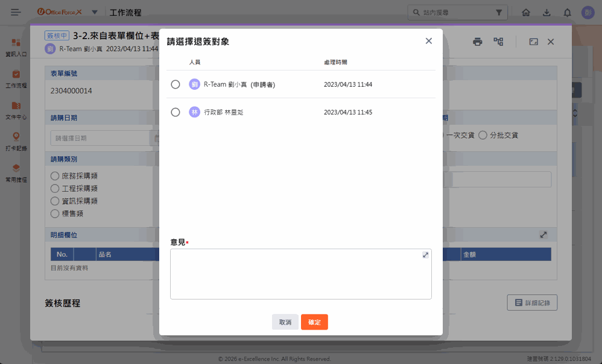Image resolution: width=602 pixels, height=364 pixels.
Task: Click the 取消 cancel button
Action: click(285, 322)
